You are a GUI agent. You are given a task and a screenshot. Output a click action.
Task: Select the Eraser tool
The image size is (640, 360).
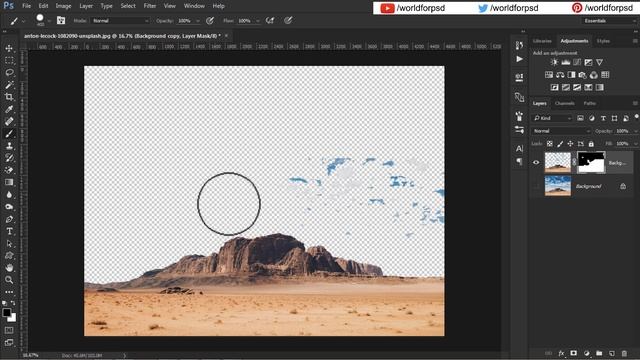pyautogui.click(x=9, y=170)
